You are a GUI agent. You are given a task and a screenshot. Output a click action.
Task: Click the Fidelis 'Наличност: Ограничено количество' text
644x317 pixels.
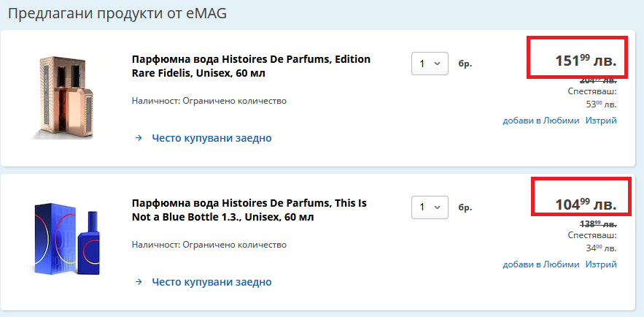(x=209, y=101)
